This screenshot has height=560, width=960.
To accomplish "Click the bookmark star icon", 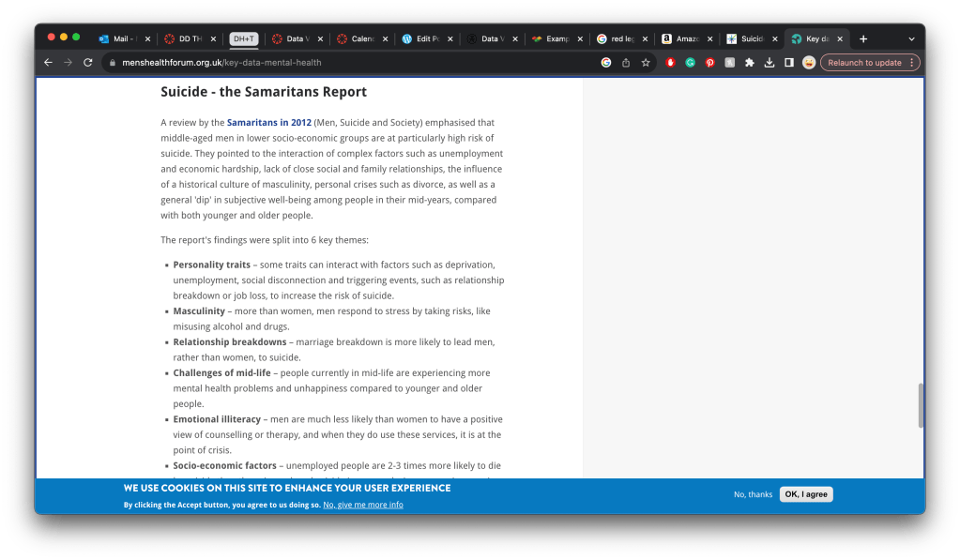I will point(646,63).
